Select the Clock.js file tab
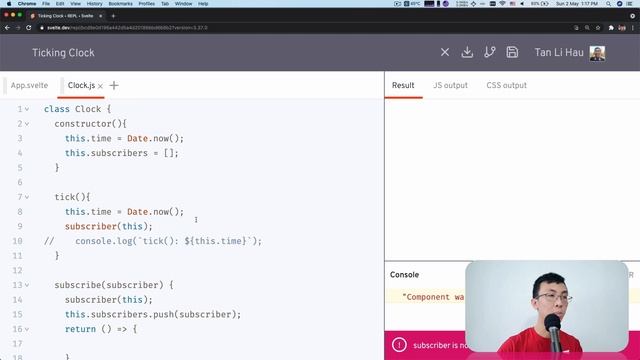The width and height of the screenshot is (640, 360). point(81,85)
